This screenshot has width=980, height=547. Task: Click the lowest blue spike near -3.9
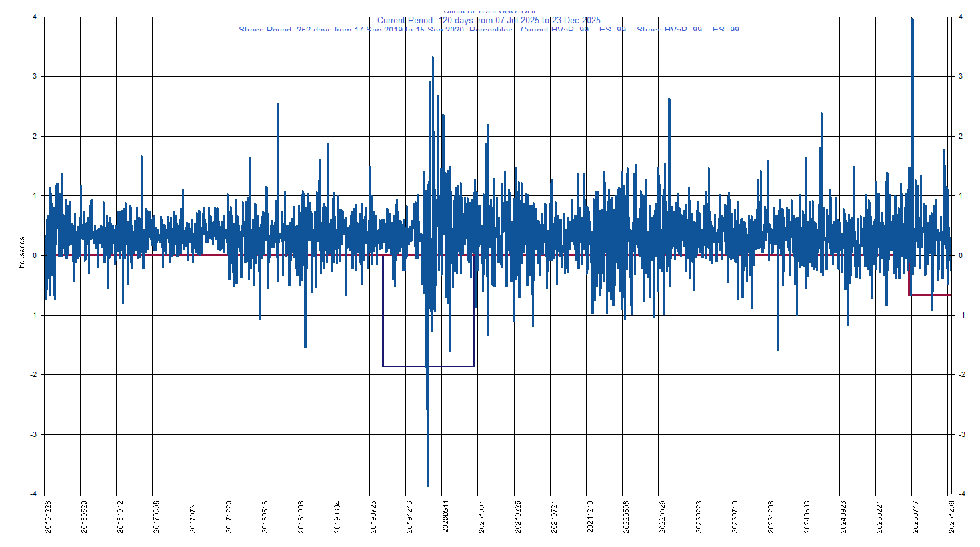(x=427, y=484)
